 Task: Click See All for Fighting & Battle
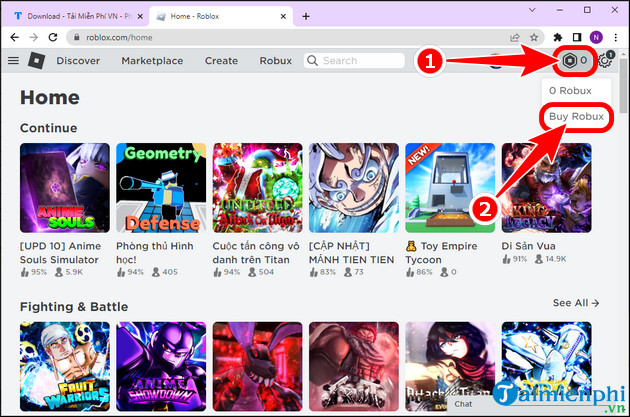pyautogui.click(x=576, y=303)
